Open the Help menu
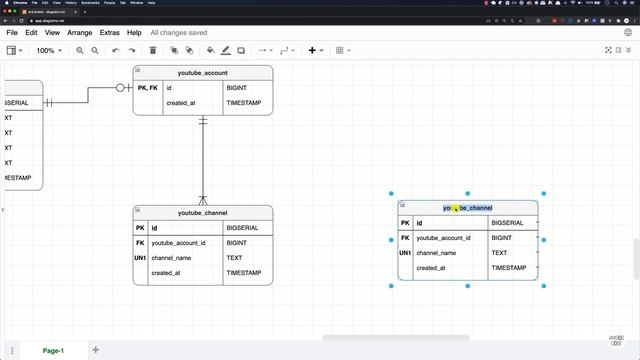 coord(134,33)
